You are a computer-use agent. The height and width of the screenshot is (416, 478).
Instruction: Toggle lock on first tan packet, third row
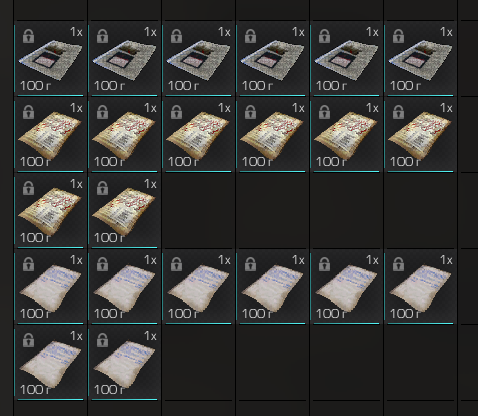(x=28, y=188)
